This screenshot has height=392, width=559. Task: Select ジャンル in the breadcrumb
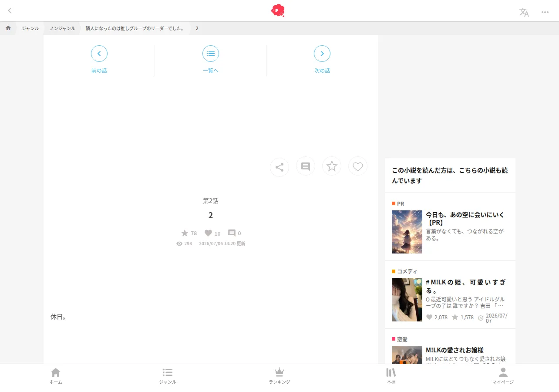(x=30, y=28)
